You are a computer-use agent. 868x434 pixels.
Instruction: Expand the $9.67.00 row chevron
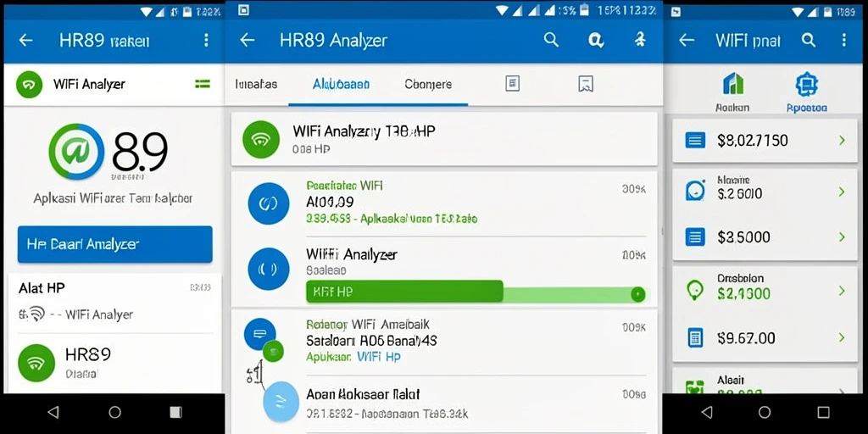[842, 337]
